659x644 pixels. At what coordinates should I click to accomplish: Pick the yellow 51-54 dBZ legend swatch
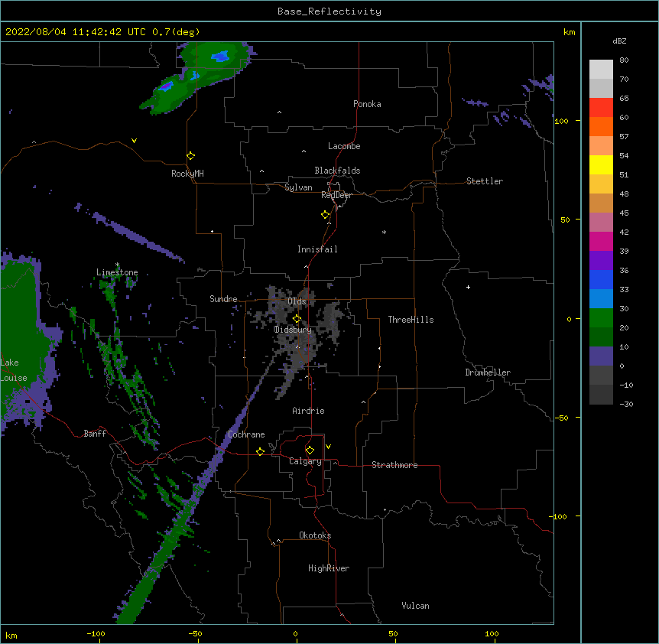[601, 164]
